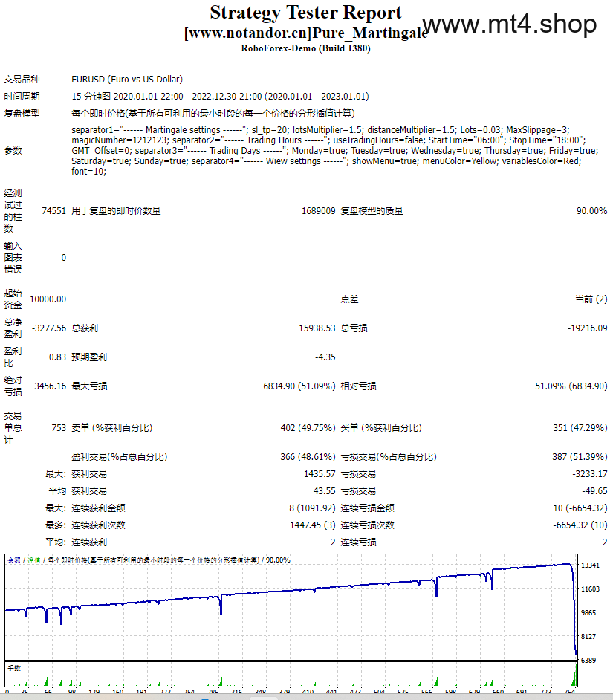Click the spread value 当前 (2)
The width and height of the screenshot is (613, 700).
pyautogui.click(x=591, y=299)
